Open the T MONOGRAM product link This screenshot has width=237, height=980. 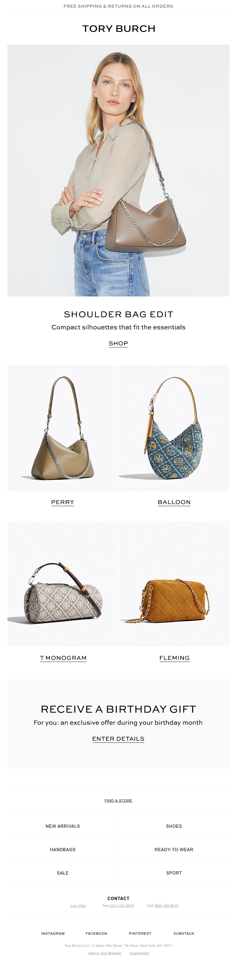(63, 658)
